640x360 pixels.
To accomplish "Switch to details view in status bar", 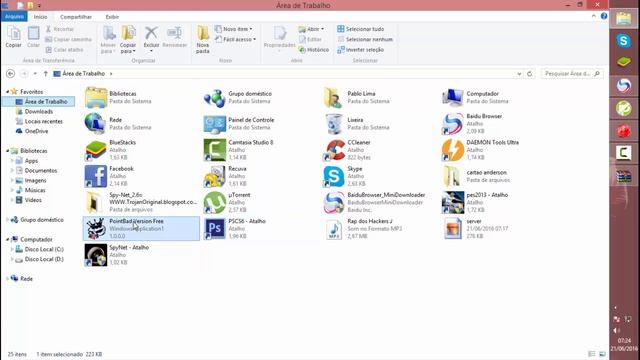I will (591, 354).
